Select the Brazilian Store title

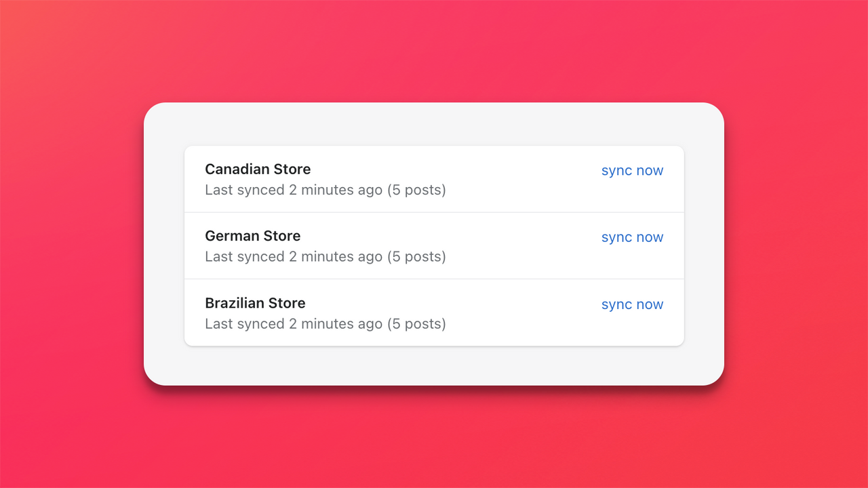[255, 303]
